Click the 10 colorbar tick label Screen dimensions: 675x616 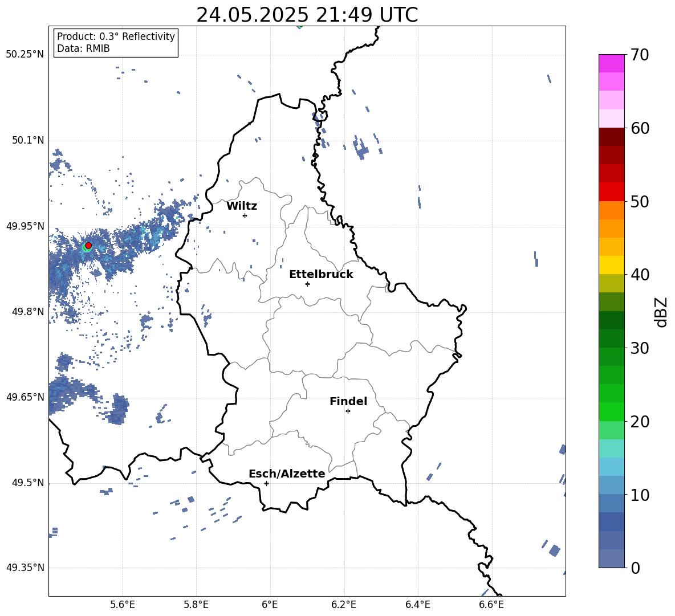pyautogui.click(x=639, y=495)
